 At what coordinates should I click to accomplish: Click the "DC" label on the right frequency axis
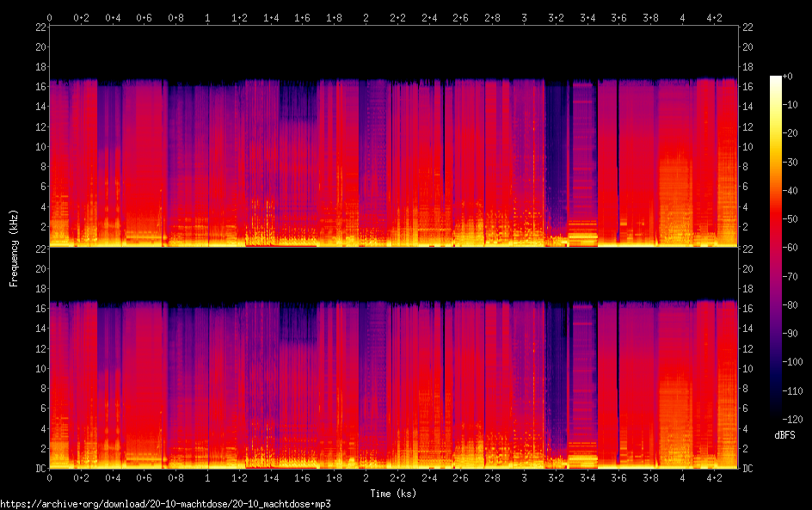click(x=747, y=469)
